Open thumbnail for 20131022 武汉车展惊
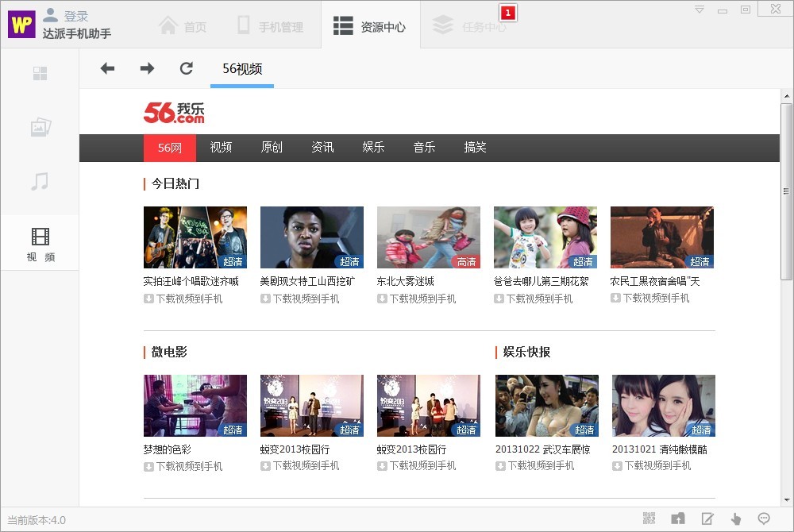This screenshot has height=532, width=794. pyautogui.click(x=547, y=406)
